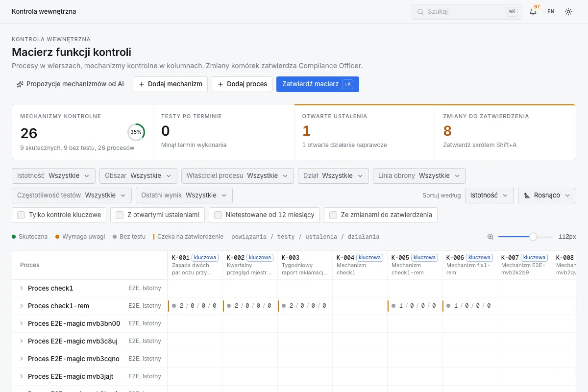Click the search magnifier icon

point(420,12)
